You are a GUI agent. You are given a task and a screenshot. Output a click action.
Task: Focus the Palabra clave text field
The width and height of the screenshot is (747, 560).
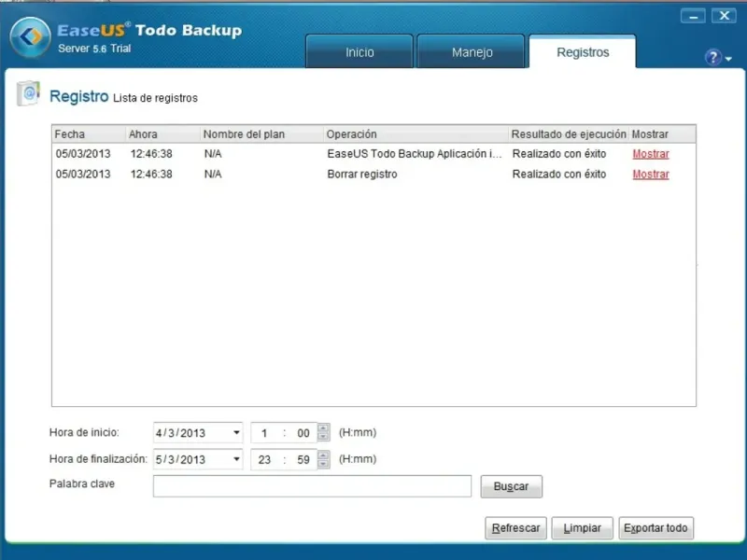pyautogui.click(x=312, y=486)
